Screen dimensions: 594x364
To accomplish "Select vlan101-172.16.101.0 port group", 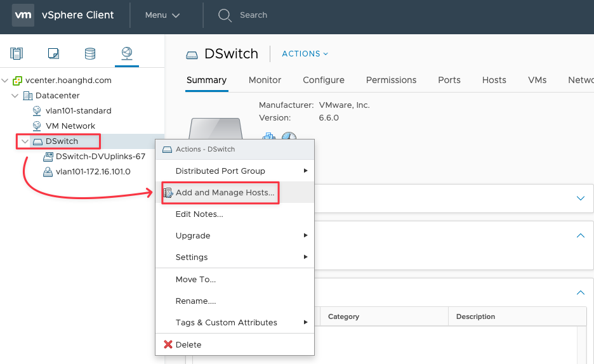I will [93, 172].
